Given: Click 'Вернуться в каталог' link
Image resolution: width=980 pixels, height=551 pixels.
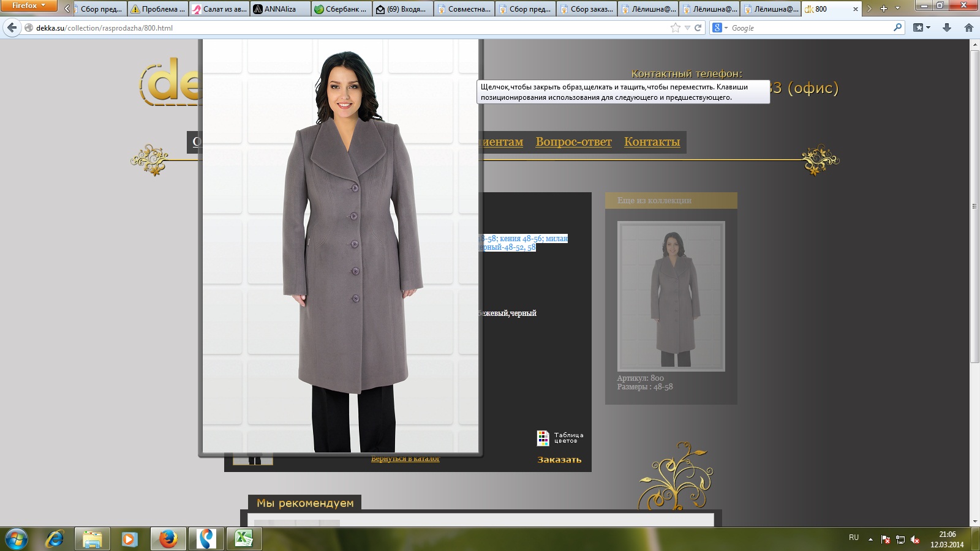Looking at the screenshot, I should tap(405, 459).
